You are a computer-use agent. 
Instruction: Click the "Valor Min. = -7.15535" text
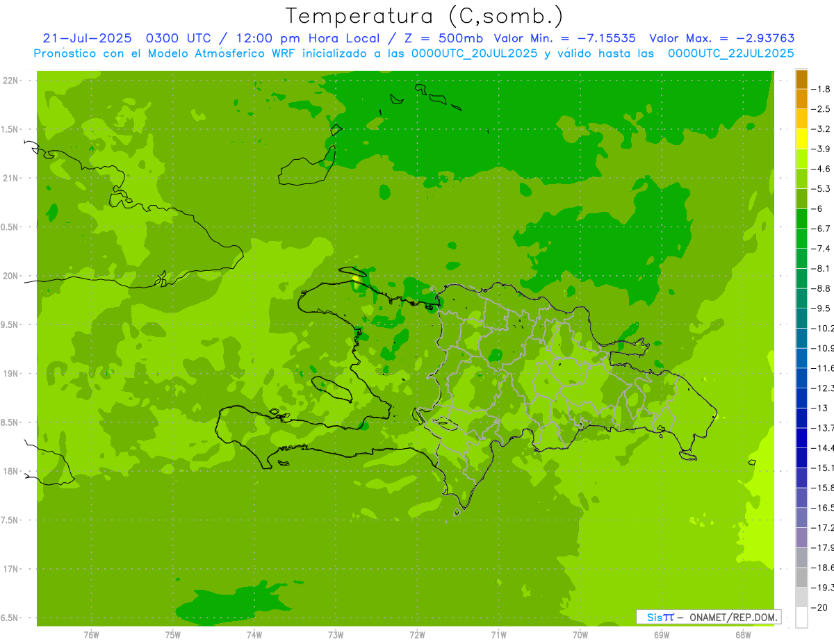pos(564,38)
